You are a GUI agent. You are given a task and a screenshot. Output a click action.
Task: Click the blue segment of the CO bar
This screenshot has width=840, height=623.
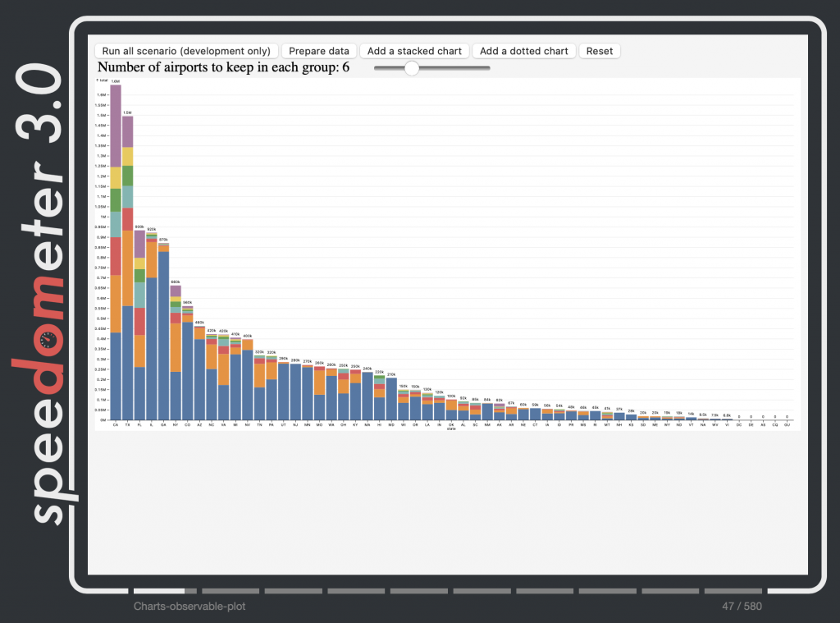click(187, 369)
